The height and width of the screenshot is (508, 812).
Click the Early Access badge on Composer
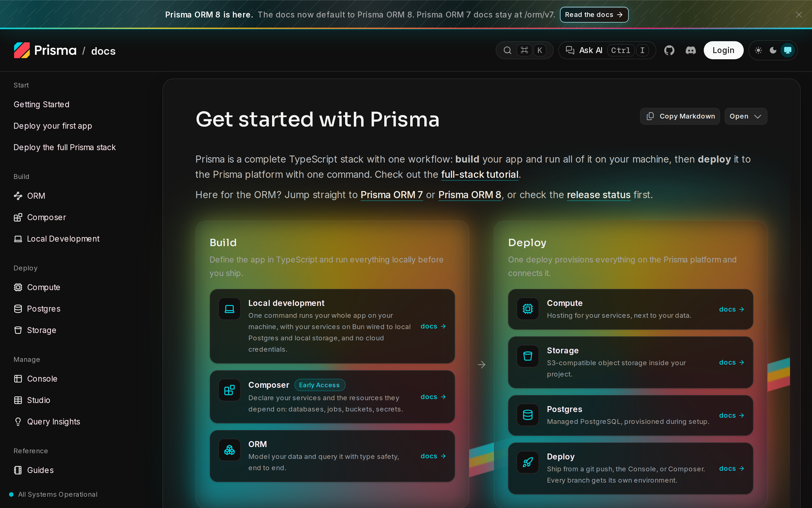tap(319, 385)
